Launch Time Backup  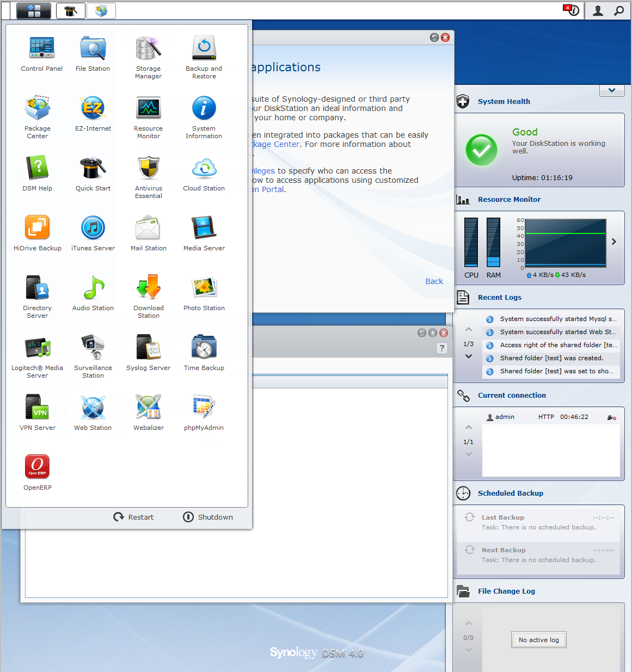point(204,353)
